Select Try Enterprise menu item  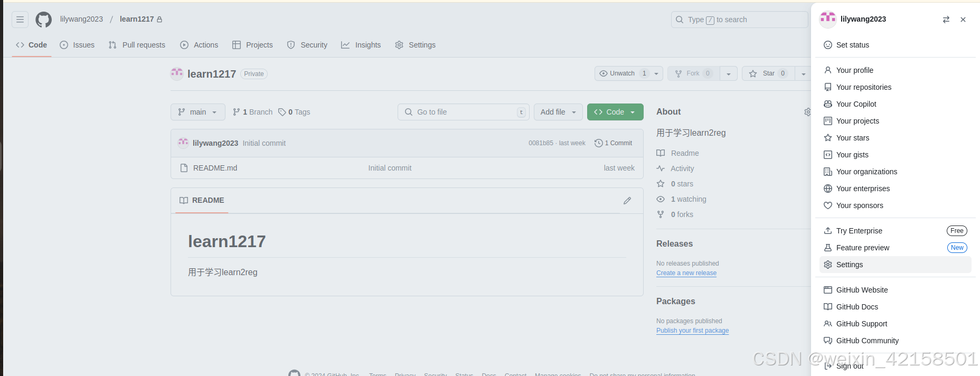[896, 231]
